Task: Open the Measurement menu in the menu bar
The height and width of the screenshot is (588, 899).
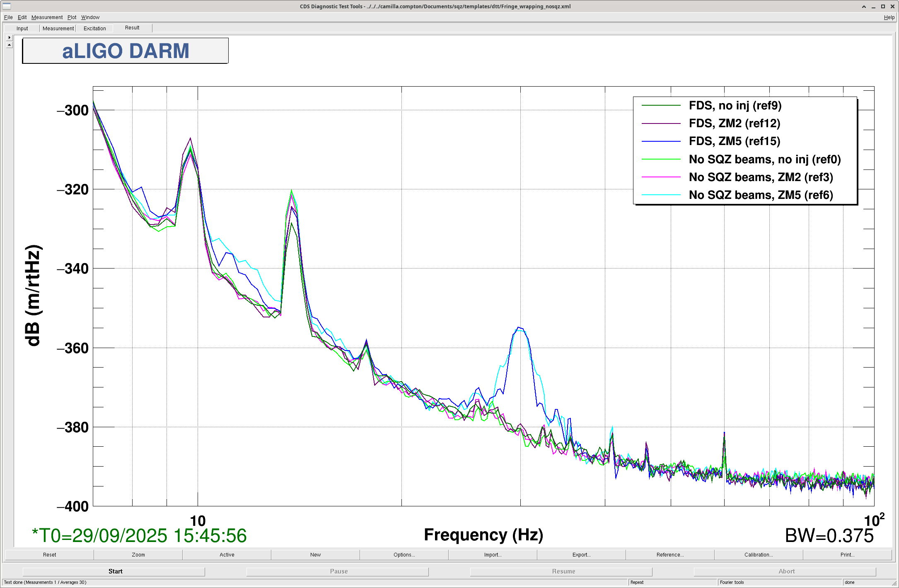Action: point(47,17)
